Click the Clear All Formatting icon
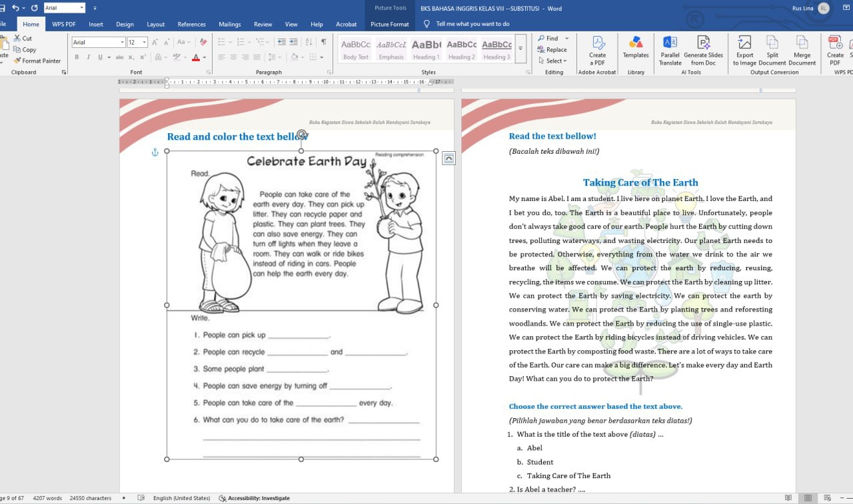 (203, 42)
